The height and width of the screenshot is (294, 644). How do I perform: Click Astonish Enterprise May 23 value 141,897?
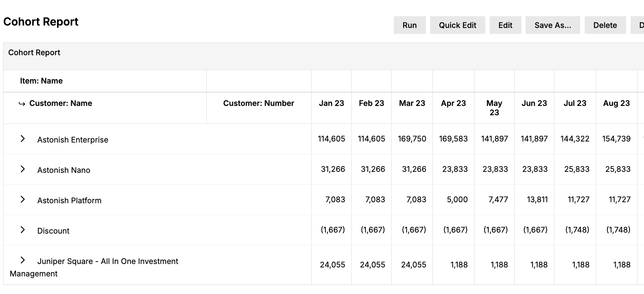[x=495, y=139]
